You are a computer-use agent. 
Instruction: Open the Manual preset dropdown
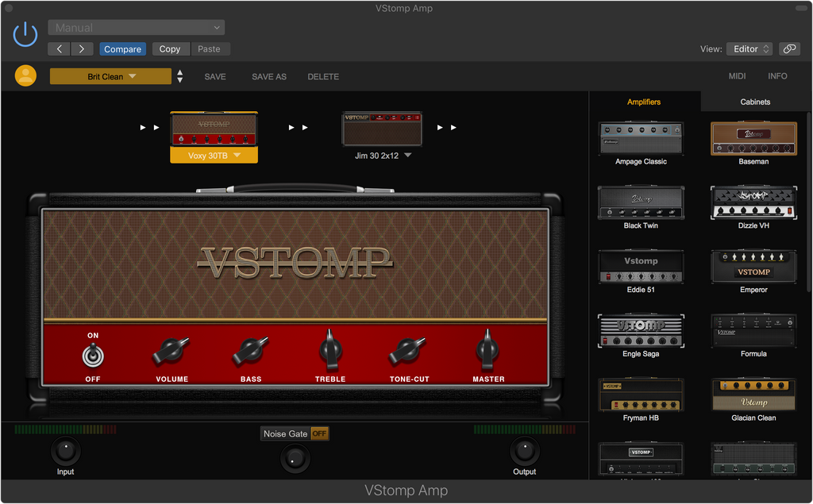(x=136, y=28)
